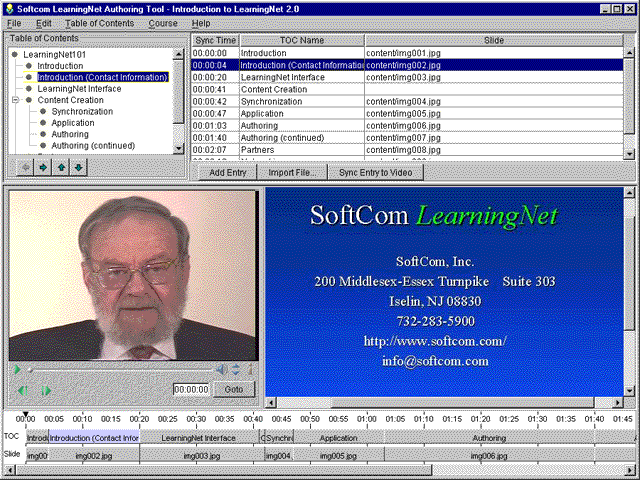This screenshot has height=480, width=640.
Task: Click the bottom timeline horizontal scrollbar thumb
Action: click(223, 471)
